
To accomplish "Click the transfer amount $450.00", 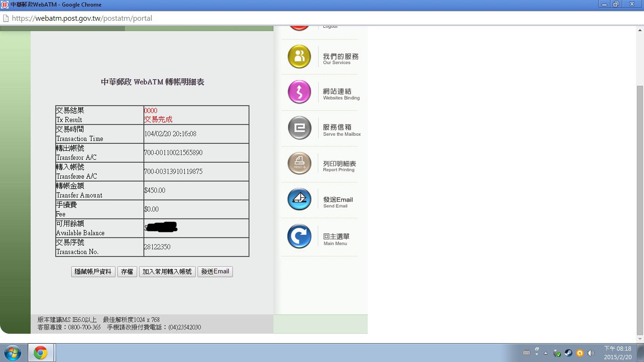I will (155, 190).
